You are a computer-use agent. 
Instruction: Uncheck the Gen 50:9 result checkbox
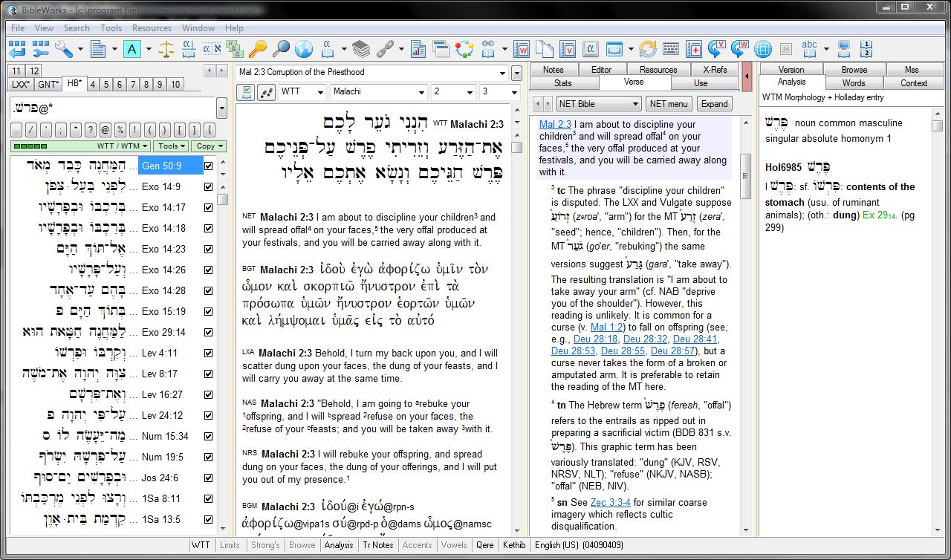[x=208, y=166]
